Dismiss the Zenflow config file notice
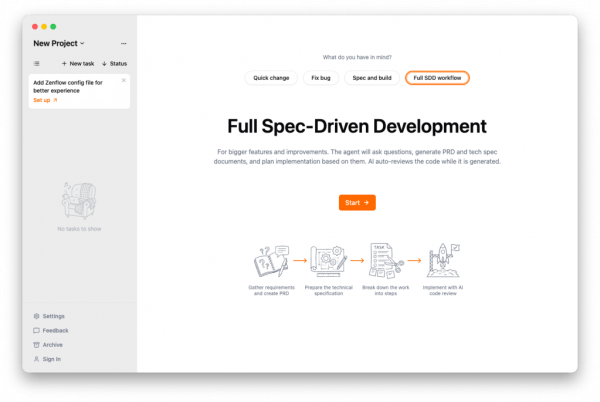Viewport: 600px width, 402px height. point(124,80)
